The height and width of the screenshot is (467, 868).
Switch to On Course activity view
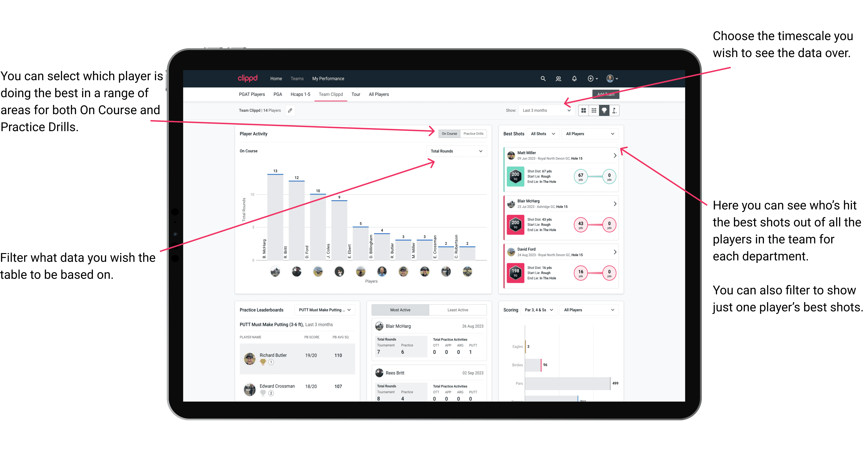point(448,133)
